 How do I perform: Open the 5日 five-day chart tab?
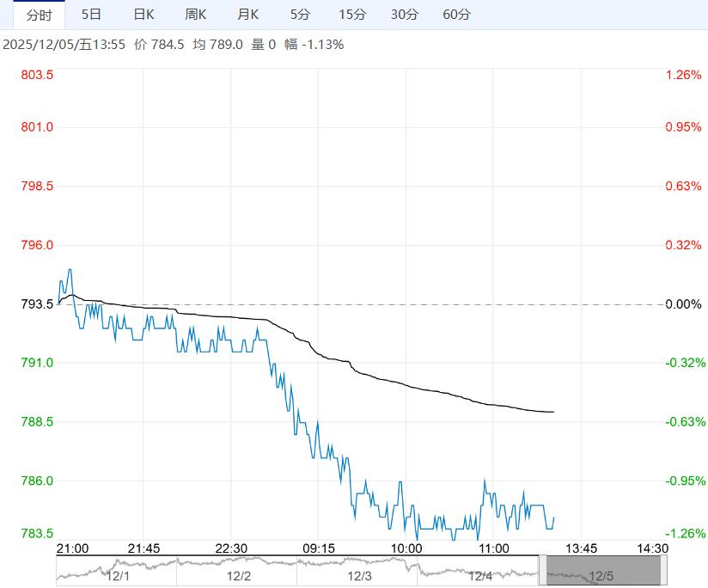[90, 15]
